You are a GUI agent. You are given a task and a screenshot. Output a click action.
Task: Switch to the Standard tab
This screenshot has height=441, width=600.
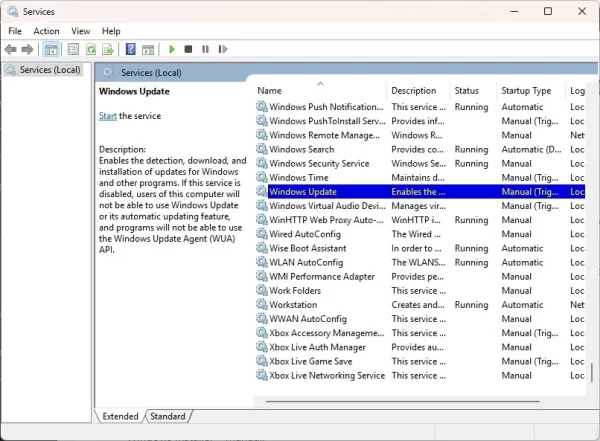pos(168,416)
